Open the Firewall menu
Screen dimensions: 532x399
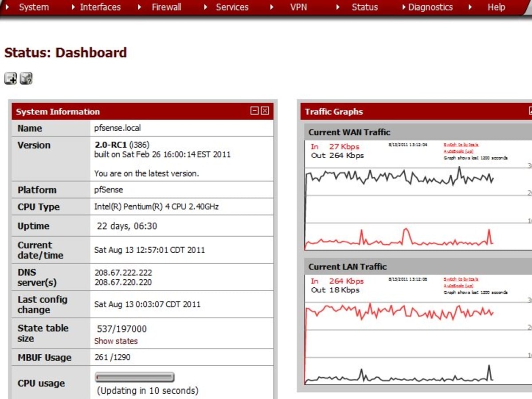(x=166, y=7)
